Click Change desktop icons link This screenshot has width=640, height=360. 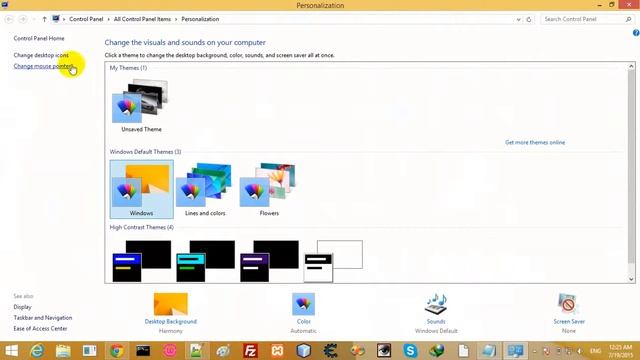tap(41, 55)
